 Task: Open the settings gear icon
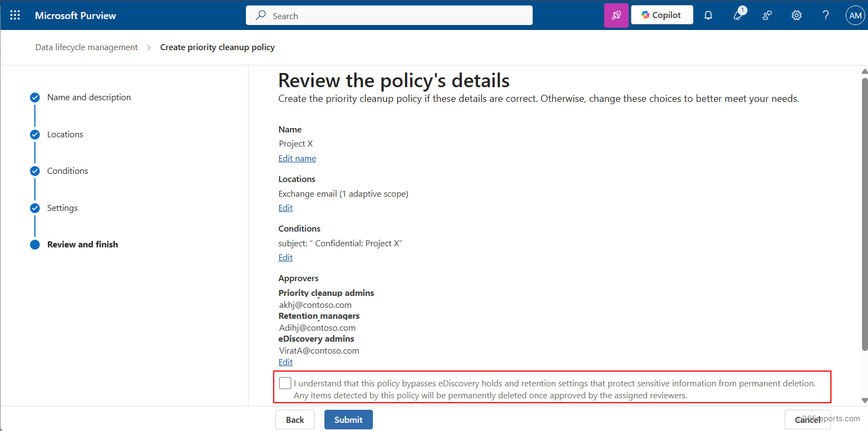[797, 15]
